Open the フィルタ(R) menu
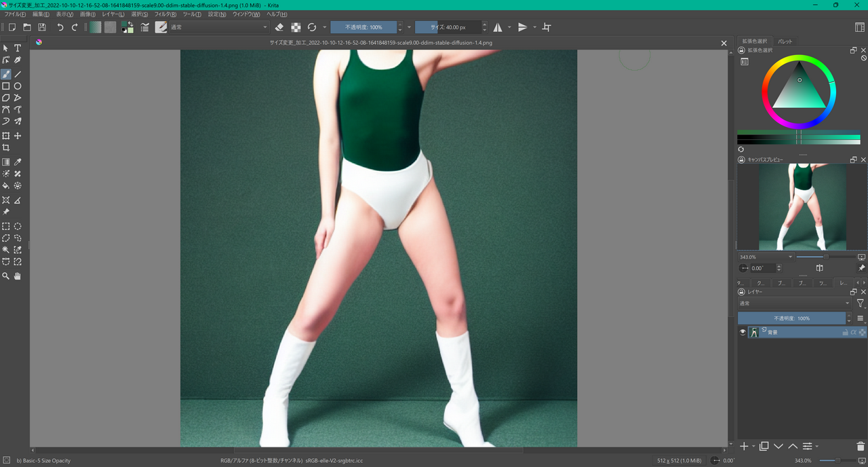The width and height of the screenshot is (868, 467). click(165, 14)
